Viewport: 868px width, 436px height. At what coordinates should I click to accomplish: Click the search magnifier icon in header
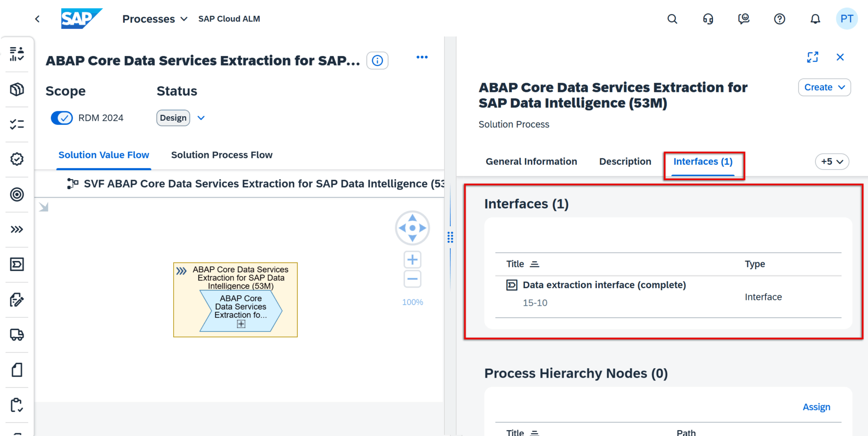[672, 19]
